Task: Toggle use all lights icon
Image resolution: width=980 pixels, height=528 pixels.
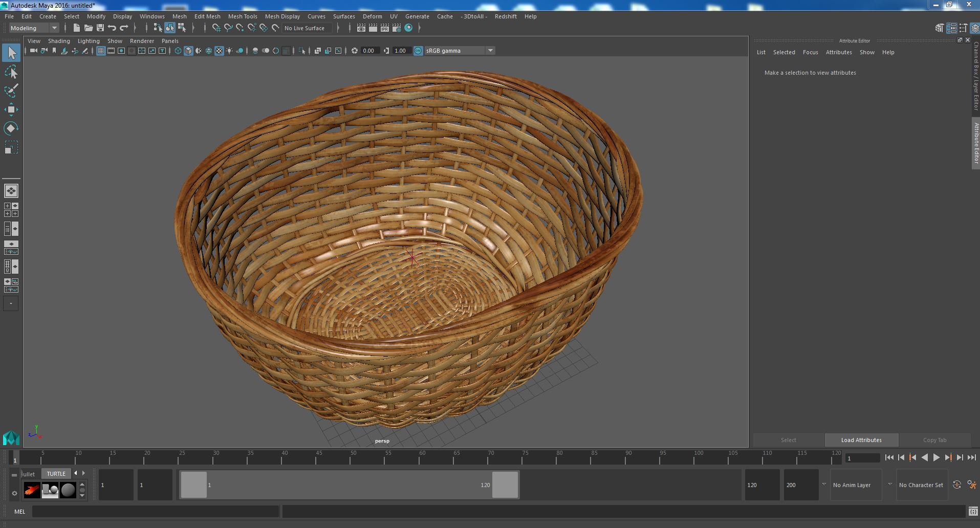Action: point(229,51)
